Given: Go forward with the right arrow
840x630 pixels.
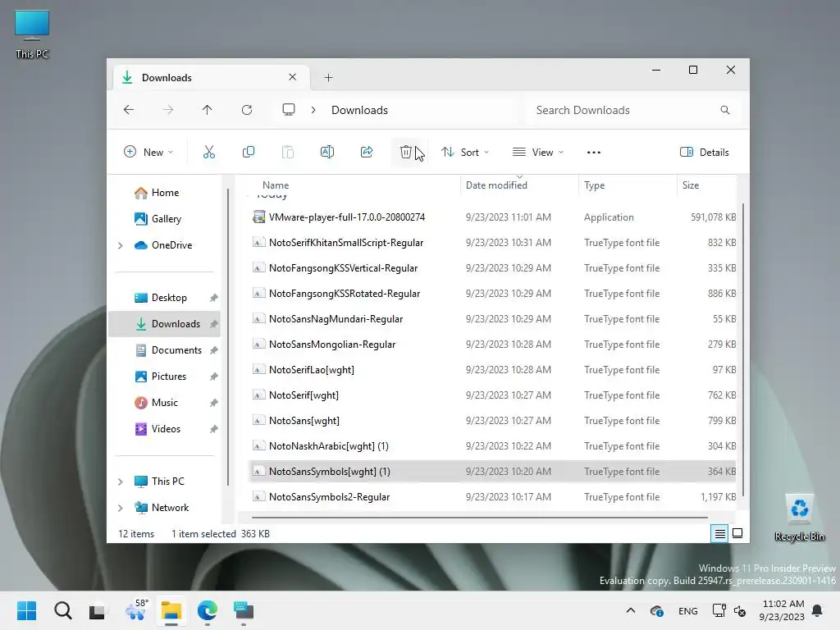Looking at the screenshot, I should [168, 110].
